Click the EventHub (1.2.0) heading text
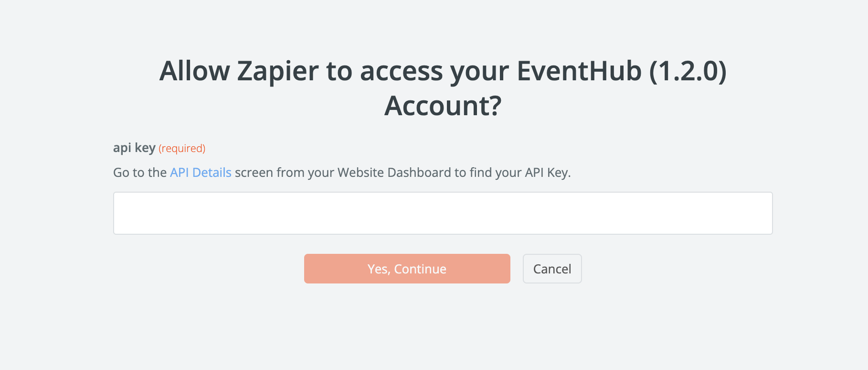Viewport: 868px width, 370px height. pyautogui.click(x=621, y=71)
